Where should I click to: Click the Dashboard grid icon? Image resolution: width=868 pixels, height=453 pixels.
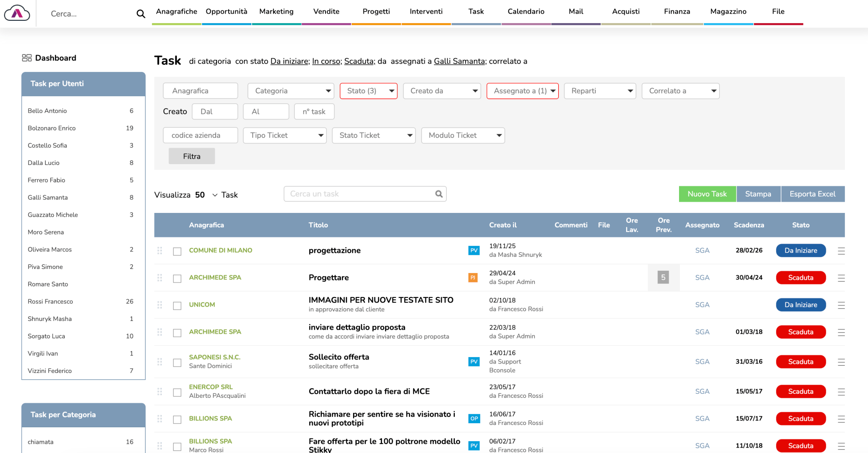[x=27, y=58]
